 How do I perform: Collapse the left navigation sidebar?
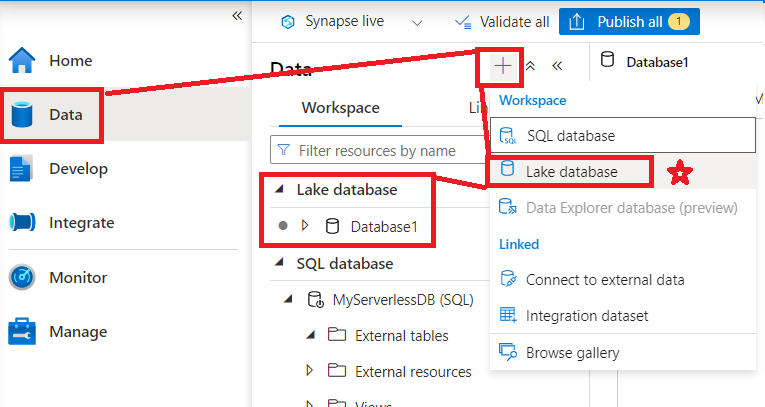click(x=237, y=16)
